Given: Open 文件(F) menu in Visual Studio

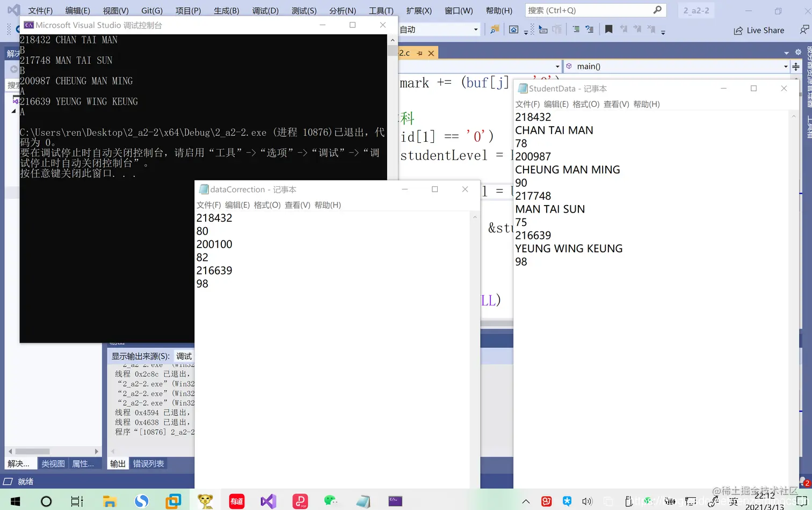Looking at the screenshot, I should (x=40, y=11).
